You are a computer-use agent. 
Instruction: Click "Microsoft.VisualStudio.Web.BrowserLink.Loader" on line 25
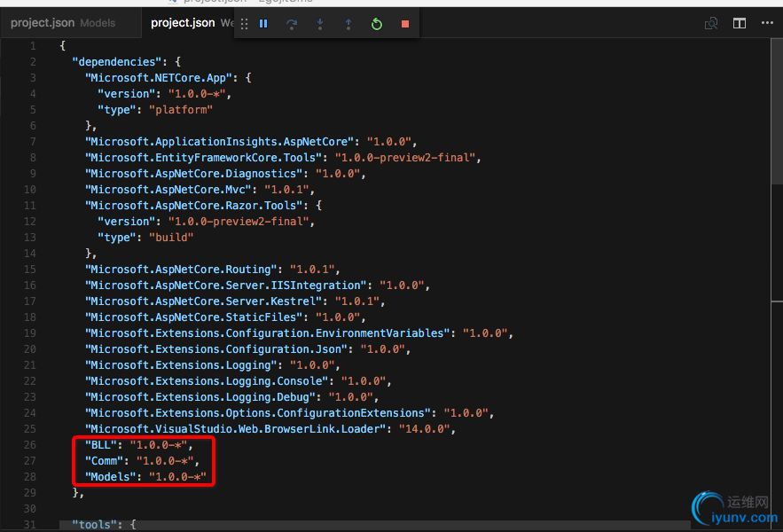point(235,430)
